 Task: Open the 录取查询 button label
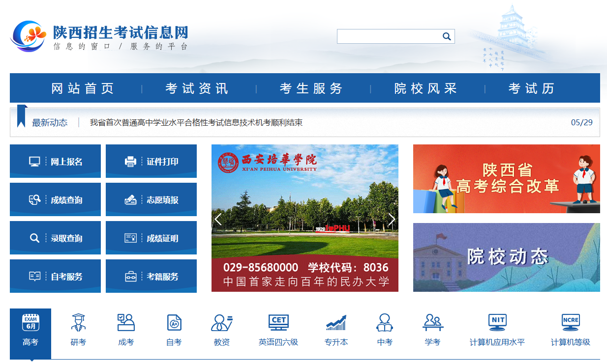[x=66, y=238]
